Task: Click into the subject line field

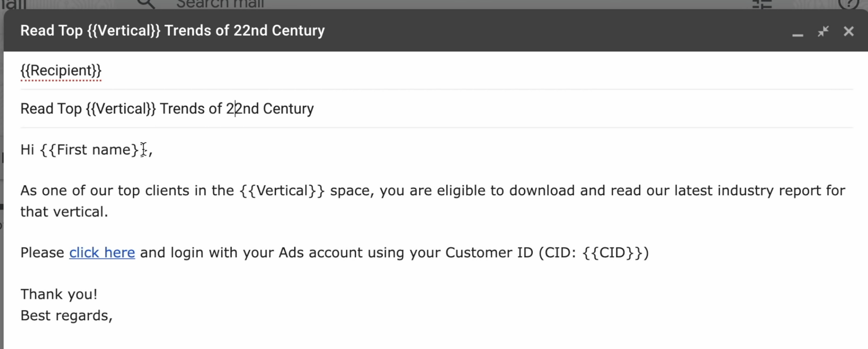Action: click(436, 109)
